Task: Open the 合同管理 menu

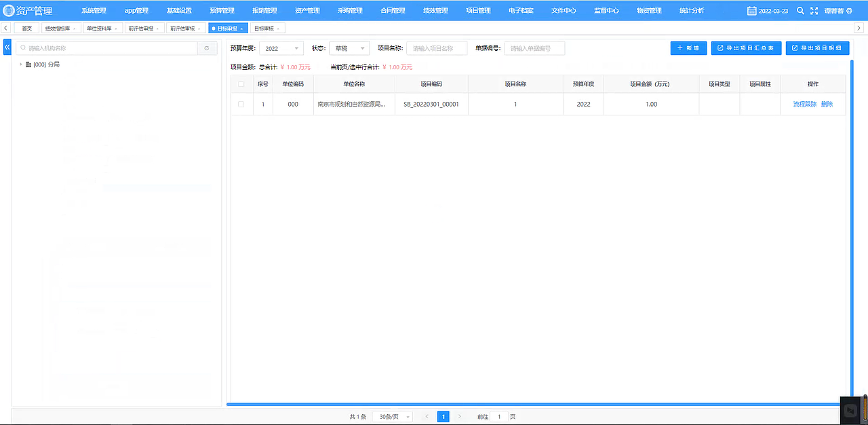Action: pyautogui.click(x=393, y=11)
